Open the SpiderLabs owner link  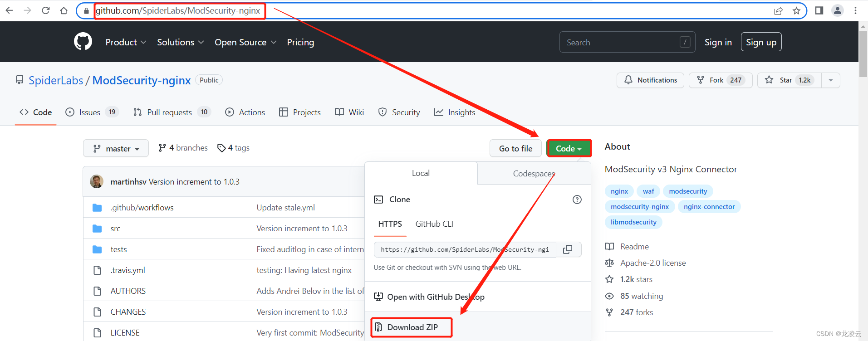[56, 80]
